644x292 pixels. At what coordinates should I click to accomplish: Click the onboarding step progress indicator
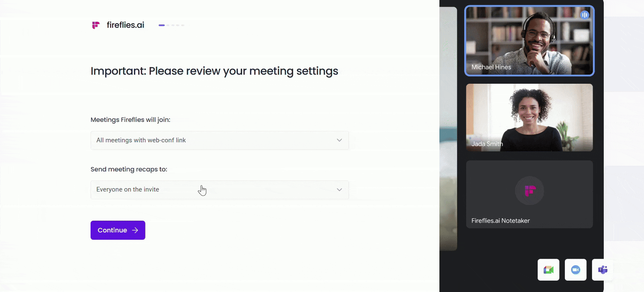click(171, 25)
